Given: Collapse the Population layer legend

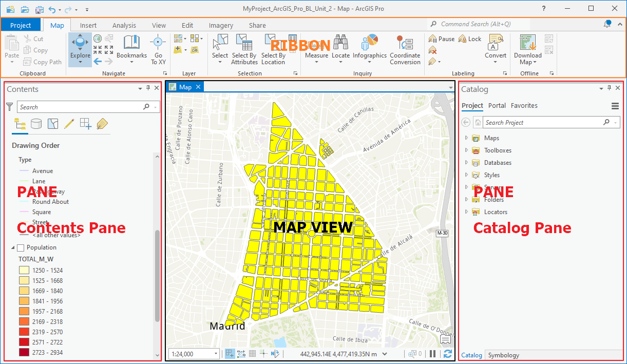Looking at the screenshot, I should click(x=13, y=247).
